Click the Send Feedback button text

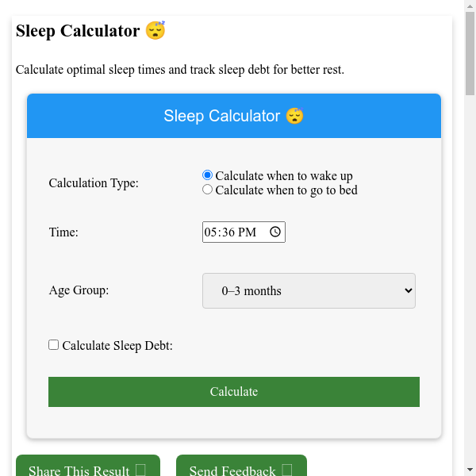point(232,471)
